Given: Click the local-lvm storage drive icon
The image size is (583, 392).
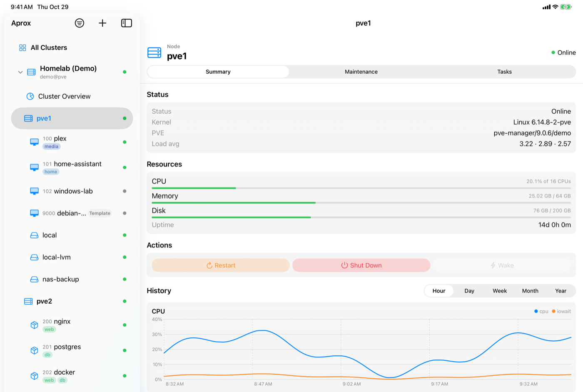Looking at the screenshot, I should point(35,257).
